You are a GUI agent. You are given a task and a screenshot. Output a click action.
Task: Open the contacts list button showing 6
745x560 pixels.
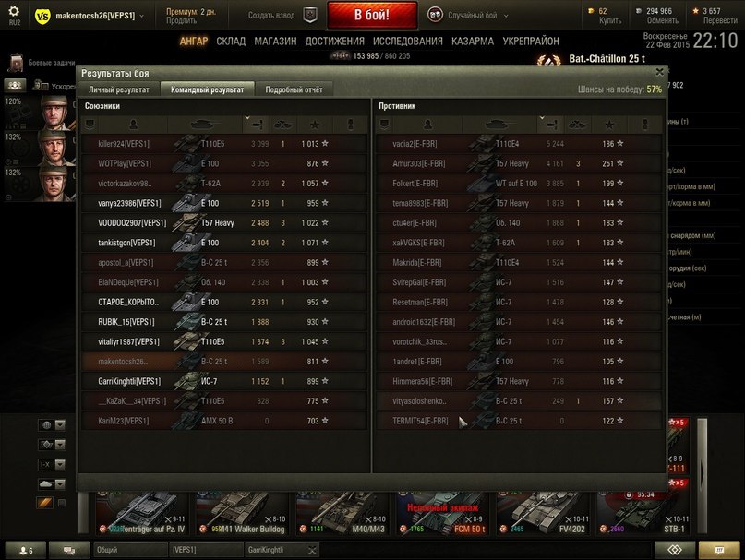[25, 550]
